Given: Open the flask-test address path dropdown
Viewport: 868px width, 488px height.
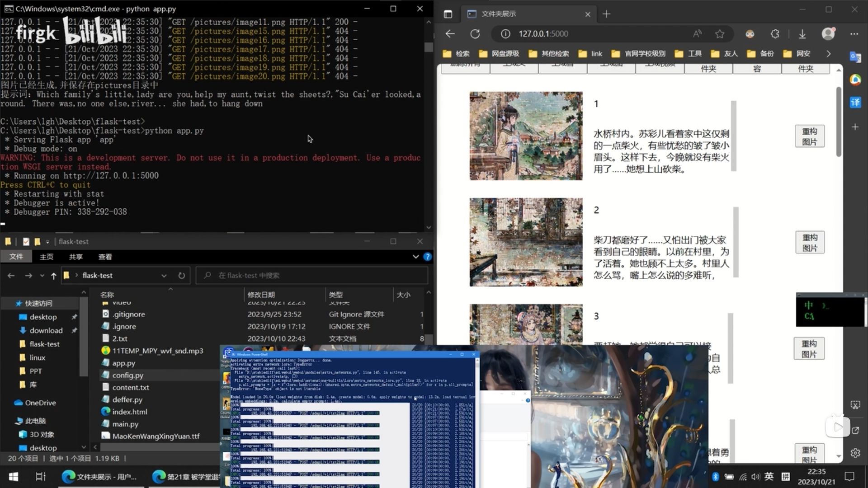Looking at the screenshot, I should (x=164, y=276).
